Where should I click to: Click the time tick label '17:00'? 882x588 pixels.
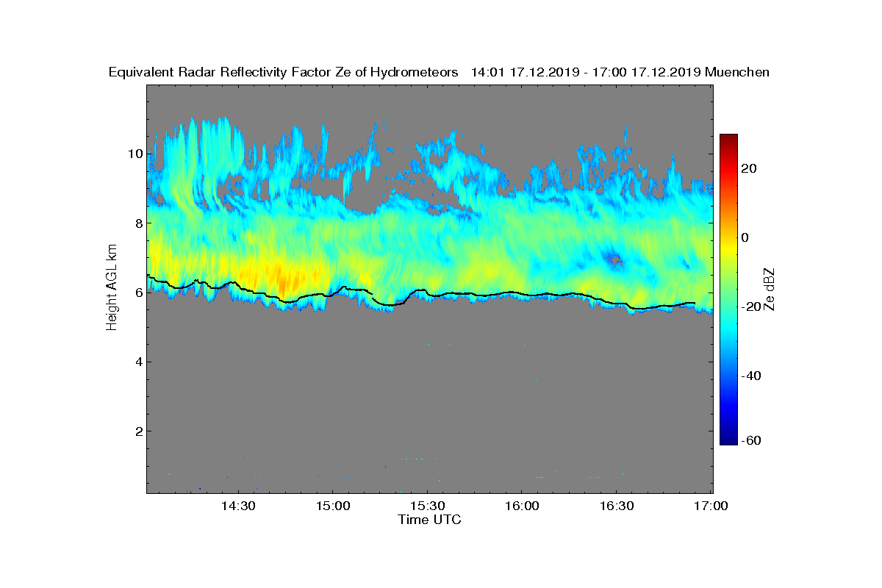[711, 506]
